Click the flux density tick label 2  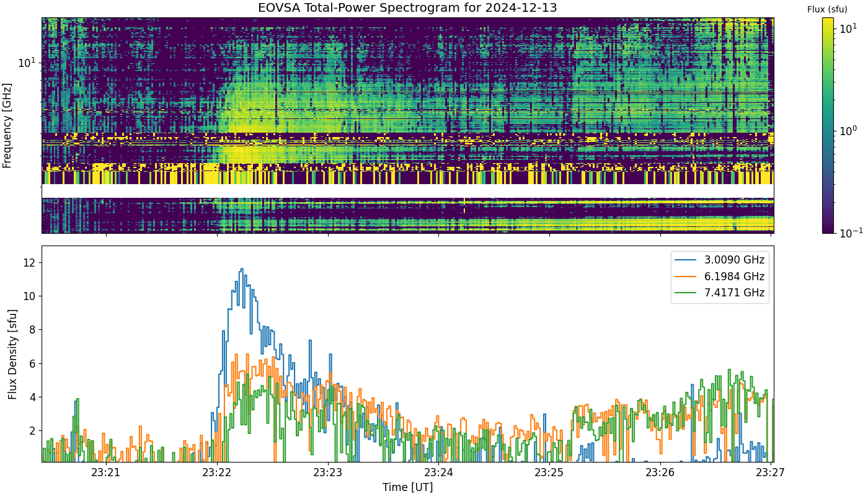[x=33, y=431]
